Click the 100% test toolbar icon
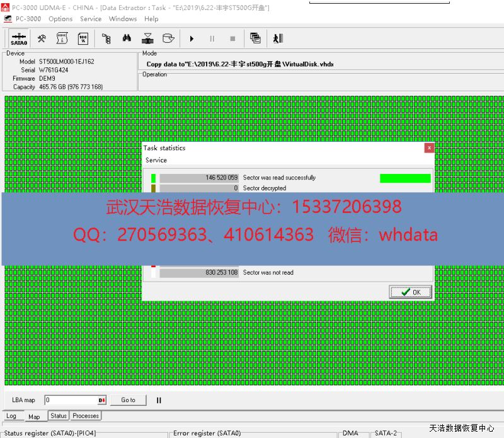 click(83, 38)
